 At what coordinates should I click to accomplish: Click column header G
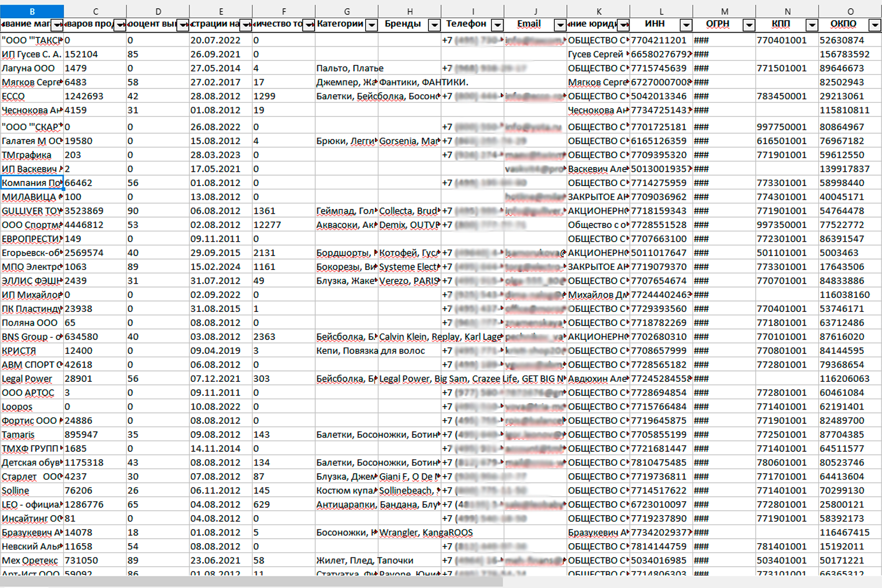(347, 11)
